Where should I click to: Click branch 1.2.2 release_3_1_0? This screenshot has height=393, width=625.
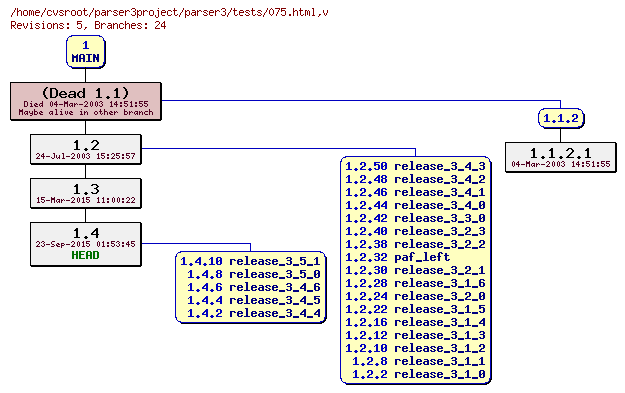pyautogui.click(x=419, y=374)
